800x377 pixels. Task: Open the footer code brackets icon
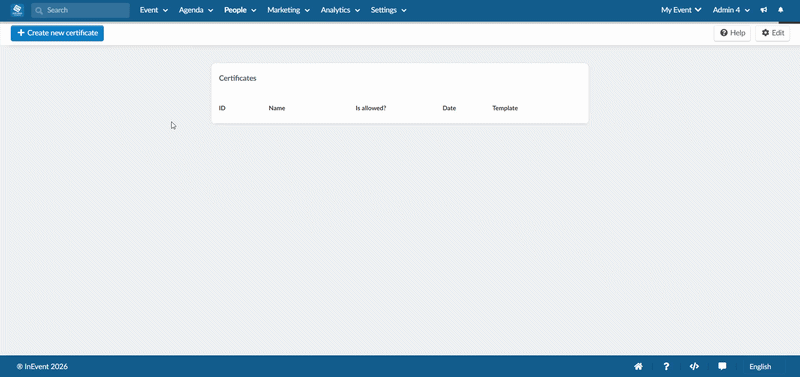point(694,366)
